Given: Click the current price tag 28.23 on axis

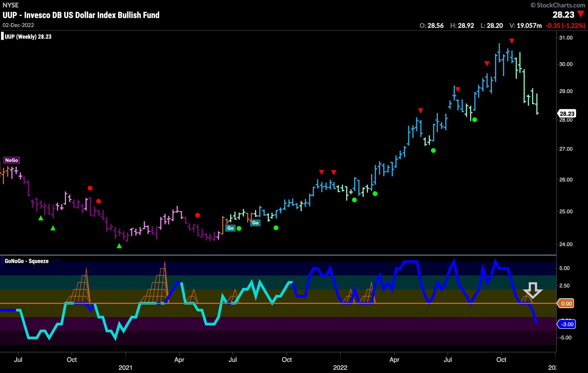Looking at the screenshot, I should [567, 114].
